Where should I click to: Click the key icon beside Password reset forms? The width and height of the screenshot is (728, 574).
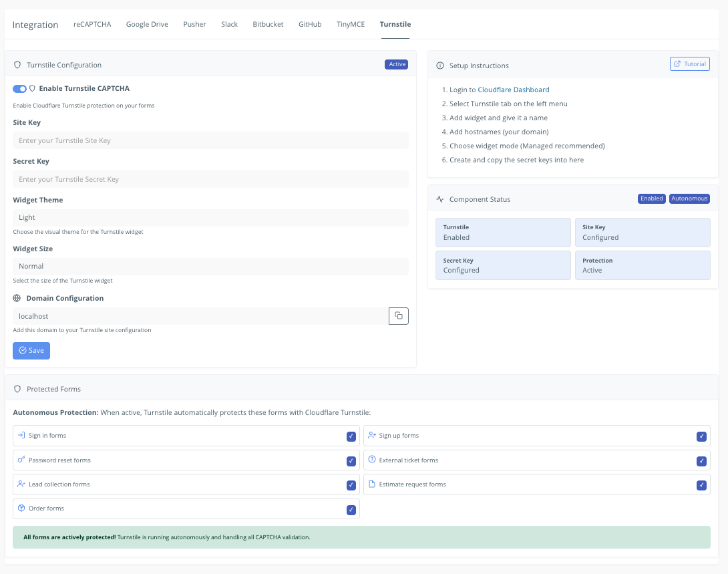click(x=21, y=460)
